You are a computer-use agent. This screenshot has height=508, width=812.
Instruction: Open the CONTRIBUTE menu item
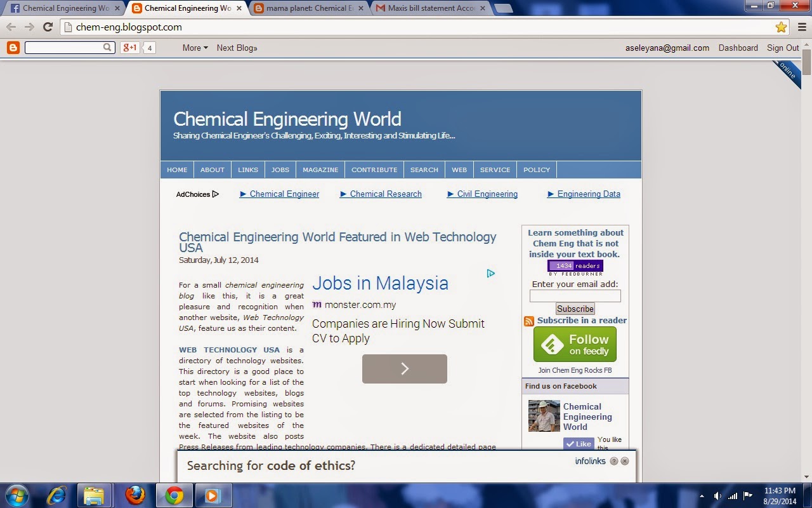pos(374,170)
